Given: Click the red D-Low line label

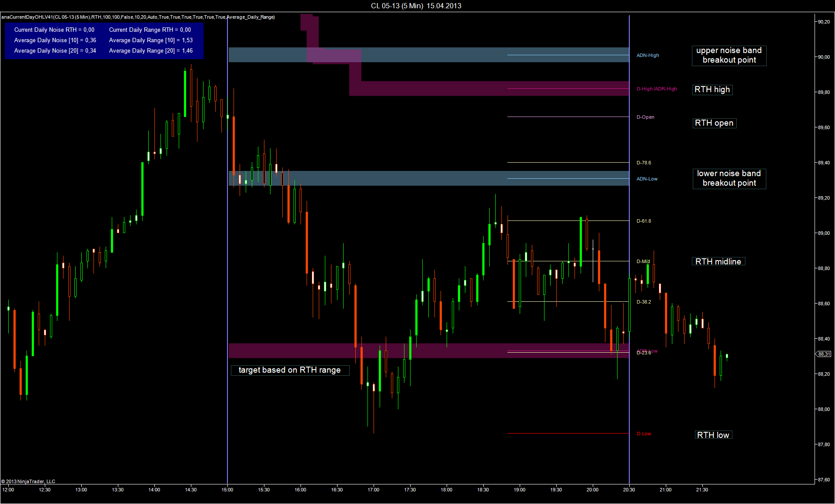Looking at the screenshot, I should (644, 434).
